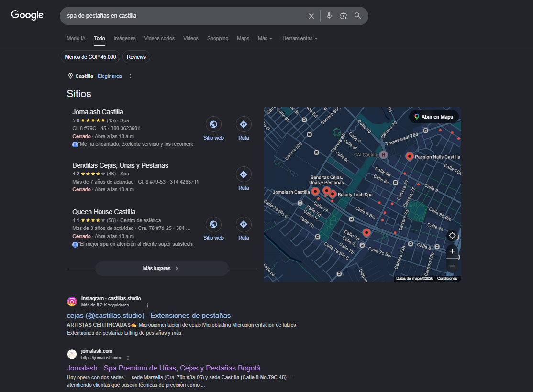
Task: Select the Todo tab
Action: pos(99,38)
